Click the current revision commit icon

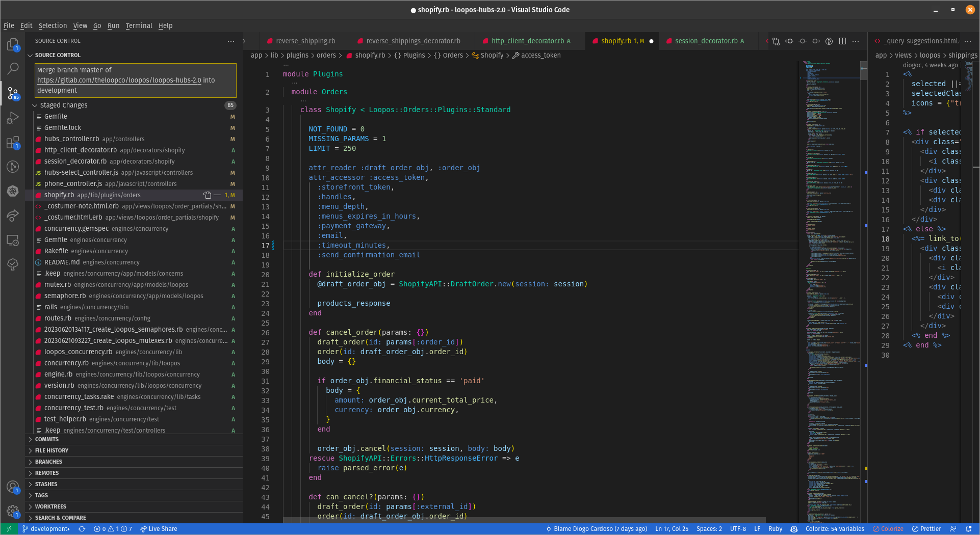[x=803, y=41]
